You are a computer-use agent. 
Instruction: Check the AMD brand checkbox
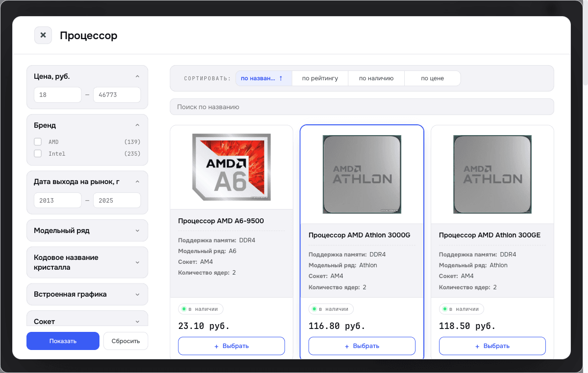[x=38, y=142]
